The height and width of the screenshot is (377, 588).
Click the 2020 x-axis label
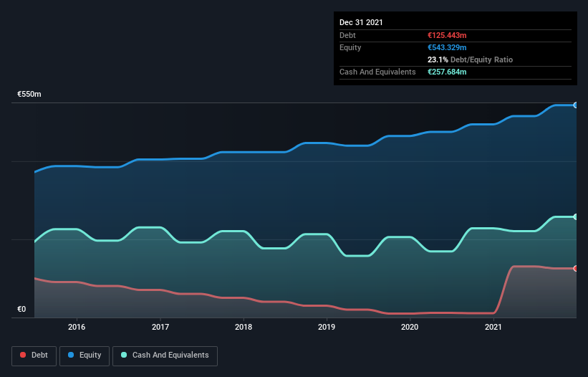pos(410,327)
